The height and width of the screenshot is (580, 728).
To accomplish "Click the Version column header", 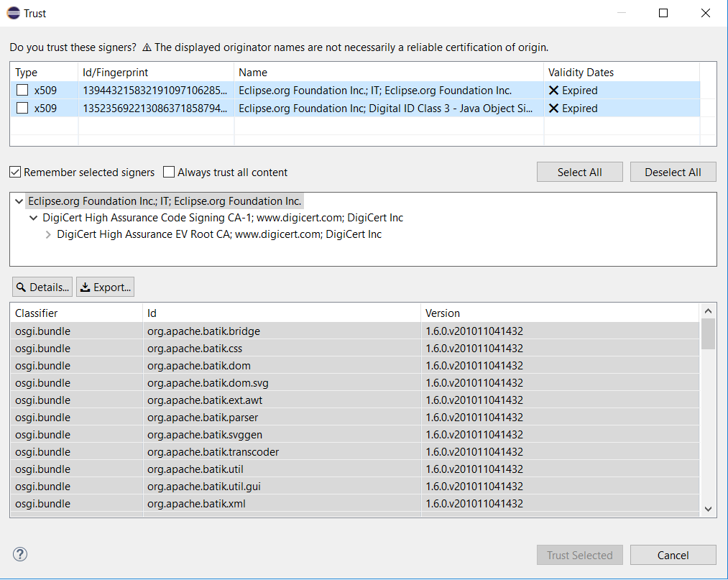I will pyautogui.click(x=560, y=313).
